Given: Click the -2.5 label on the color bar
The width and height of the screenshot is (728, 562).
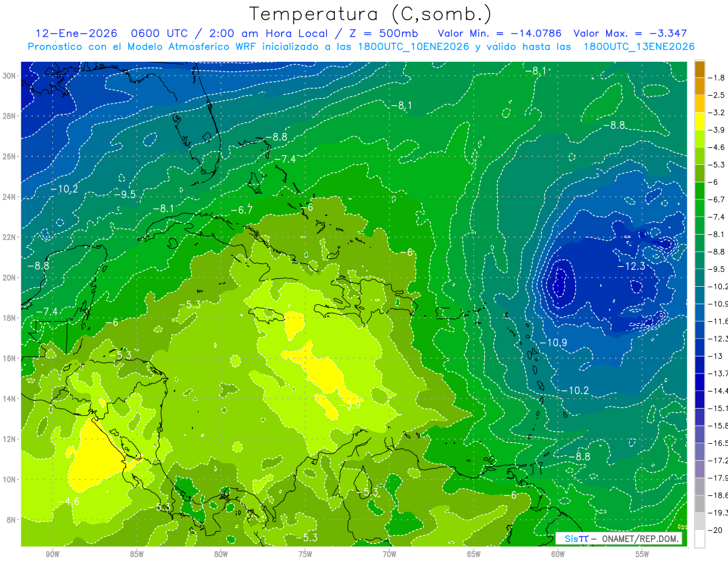Looking at the screenshot, I should [x=717, y=95].
